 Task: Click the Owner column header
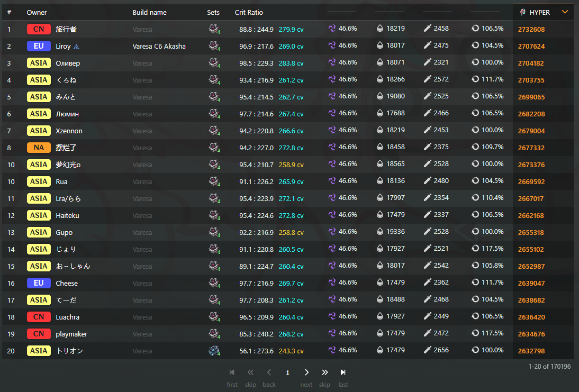37,12
